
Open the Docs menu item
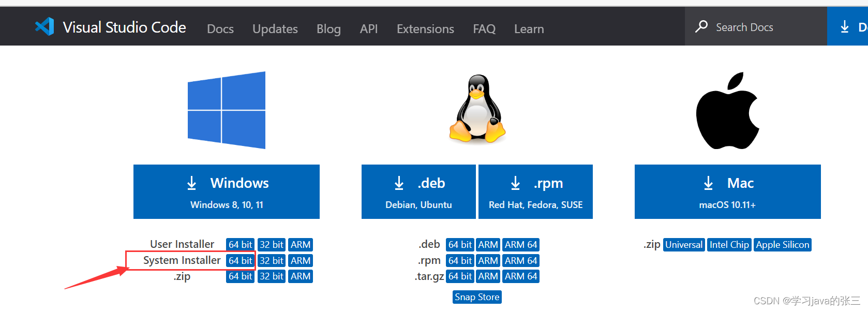[220, 29]
